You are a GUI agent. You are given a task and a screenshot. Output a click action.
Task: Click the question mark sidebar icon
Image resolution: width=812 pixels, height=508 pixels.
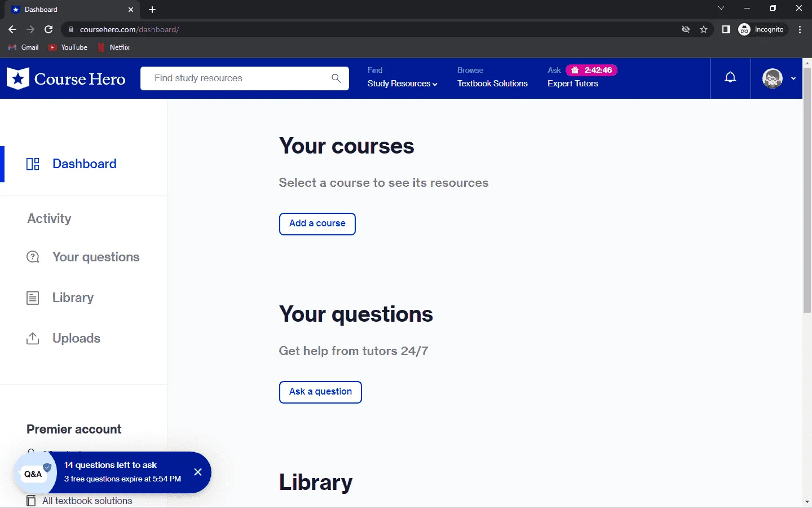[33, 257]
